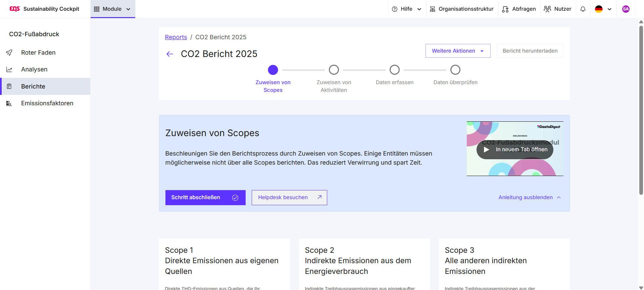Open Analysen chart icon item
The height and width of the screenshot is (290, 644).
click(9, 69)
